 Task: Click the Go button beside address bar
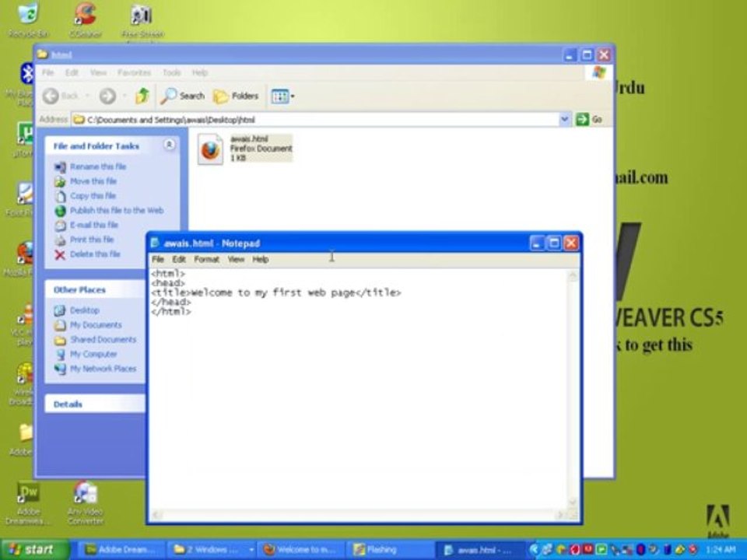click(x=589, y=119)
